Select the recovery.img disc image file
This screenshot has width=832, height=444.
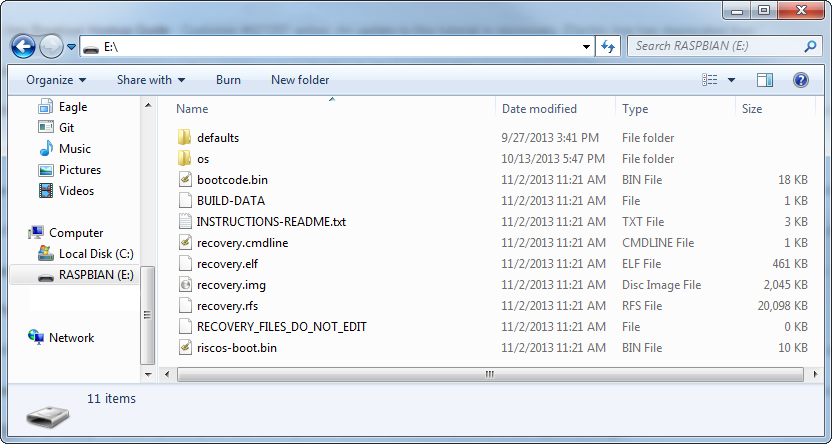[229, 285]
